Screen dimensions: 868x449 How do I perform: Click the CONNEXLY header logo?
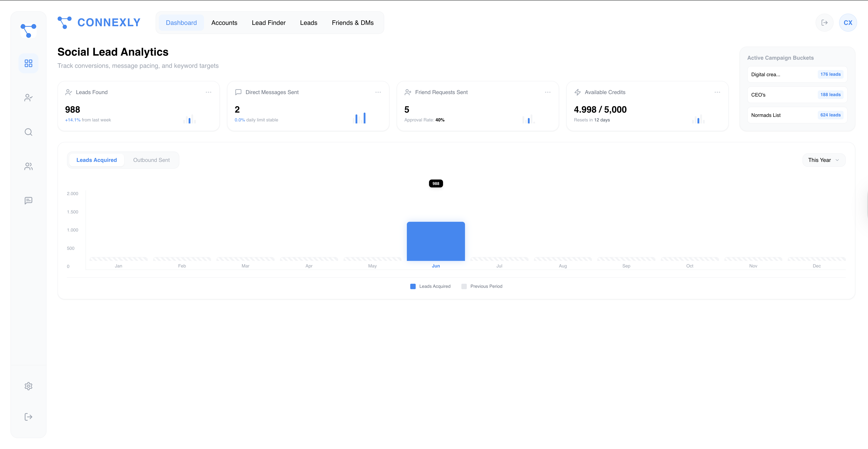[99, 23]
